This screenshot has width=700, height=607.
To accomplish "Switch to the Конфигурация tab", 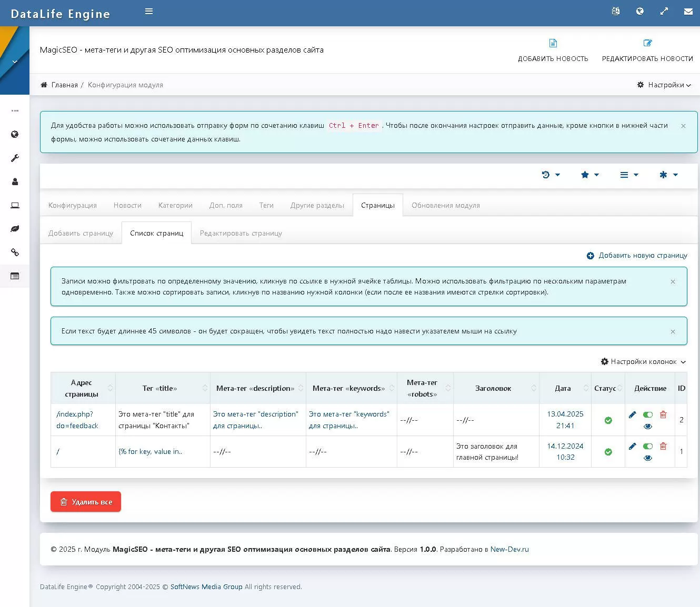I will coord(73,205).
